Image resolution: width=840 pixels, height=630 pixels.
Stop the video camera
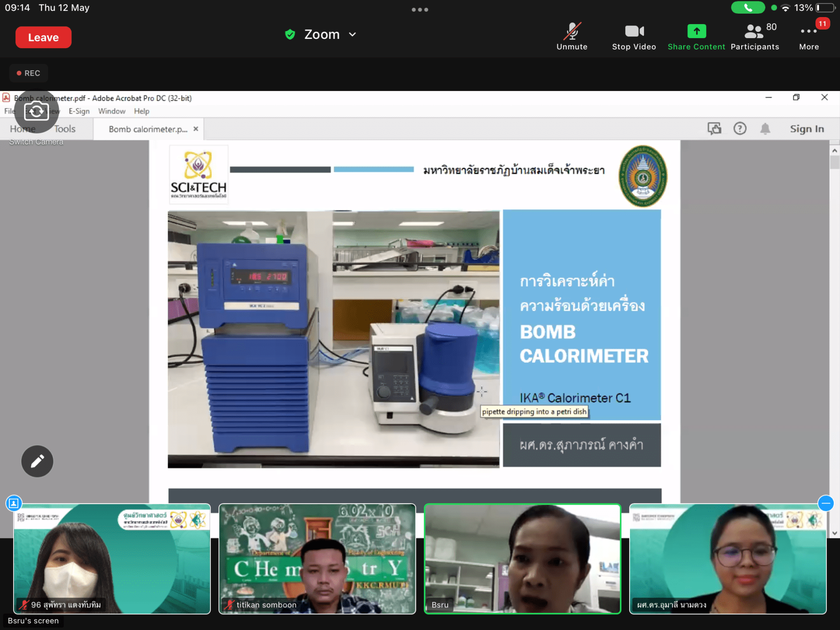(634, 36)
